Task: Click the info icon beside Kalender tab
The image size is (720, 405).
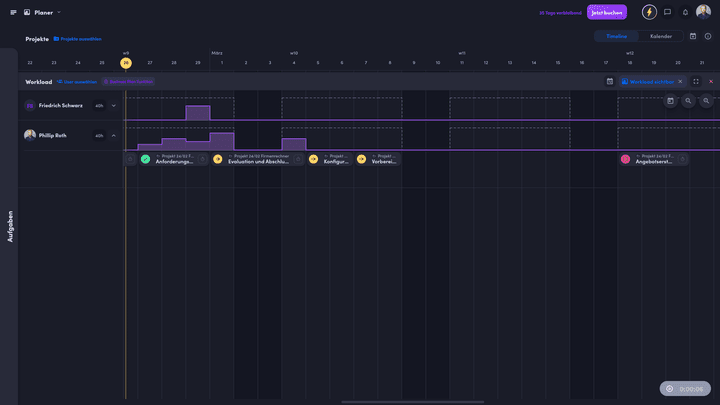Action: (x=707, y=36)
